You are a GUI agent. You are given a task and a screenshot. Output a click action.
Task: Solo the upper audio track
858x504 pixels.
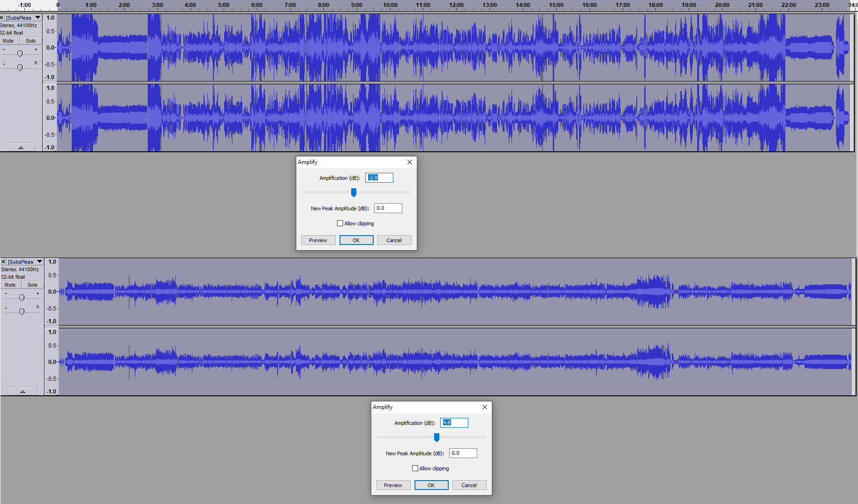(x=31, y=41)
